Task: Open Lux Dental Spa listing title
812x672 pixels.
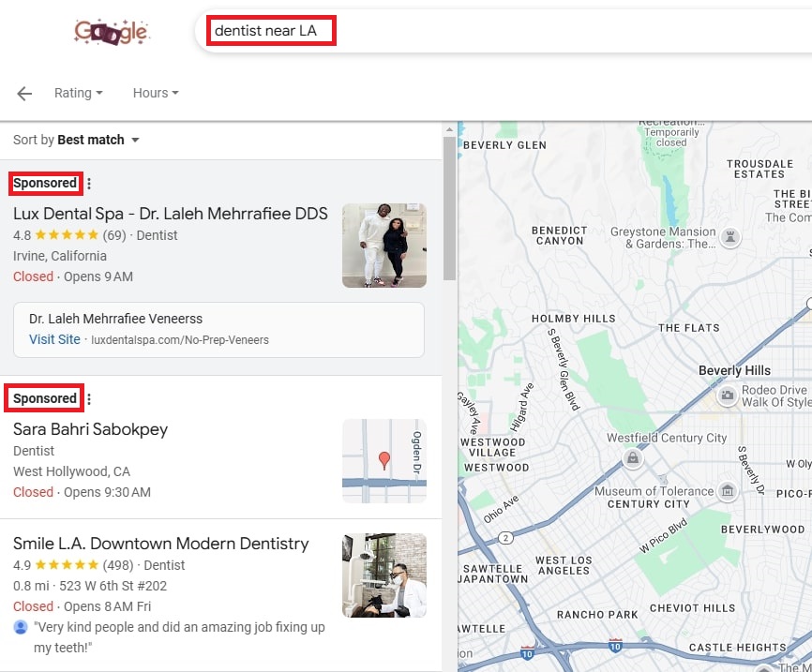Action: tap(171, 214)
